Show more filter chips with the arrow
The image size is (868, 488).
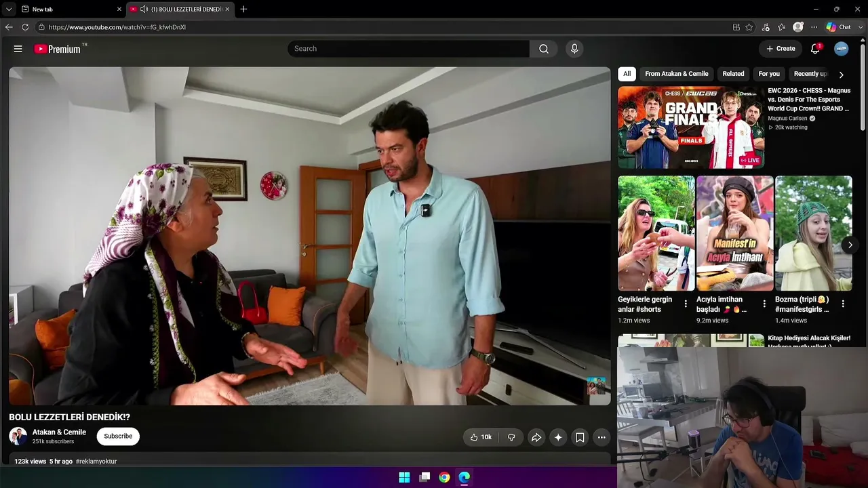point(842,75)
